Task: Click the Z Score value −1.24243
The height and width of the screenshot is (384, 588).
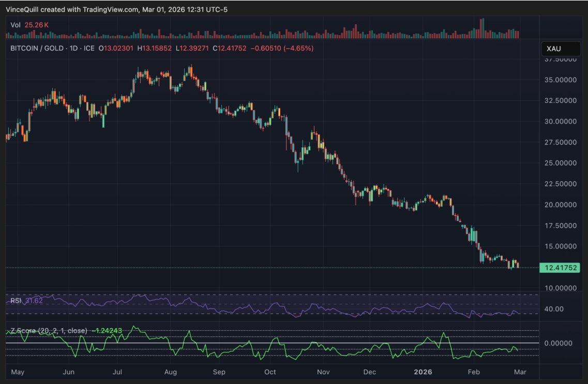Action: point(107,330)
